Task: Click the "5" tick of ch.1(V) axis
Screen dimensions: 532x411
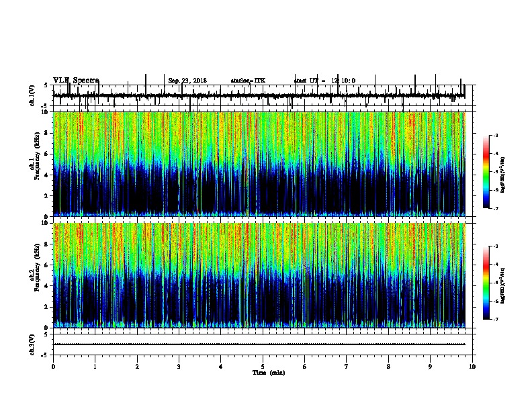Action: pos(46,85)
